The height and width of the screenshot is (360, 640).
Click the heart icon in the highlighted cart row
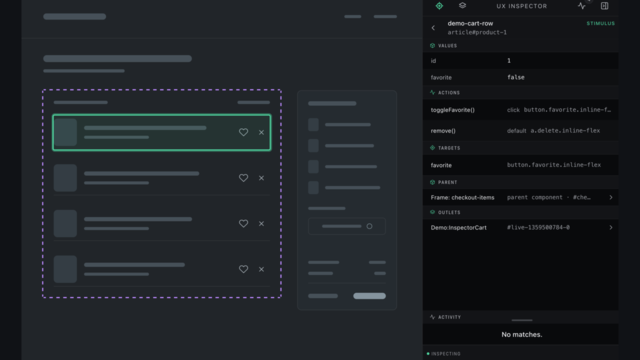coord(243,132)
